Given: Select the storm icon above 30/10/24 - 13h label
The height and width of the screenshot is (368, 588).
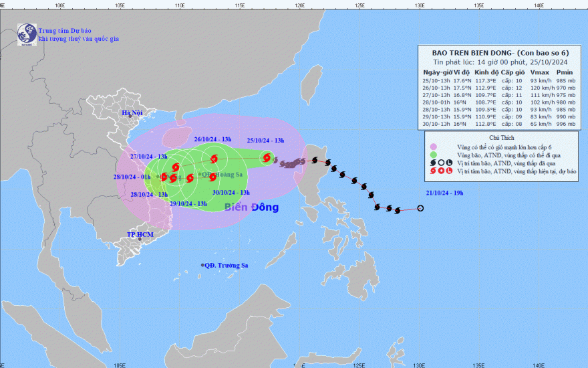Looking at the screenshot, I should click(x=212, y=177).
